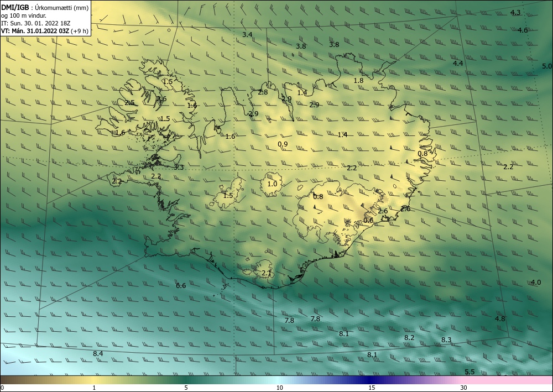The height and width of the screenshot is (392, 553).
Task: Click the 8.2 value in the southern ocean
Action: [x=409, y=338]
